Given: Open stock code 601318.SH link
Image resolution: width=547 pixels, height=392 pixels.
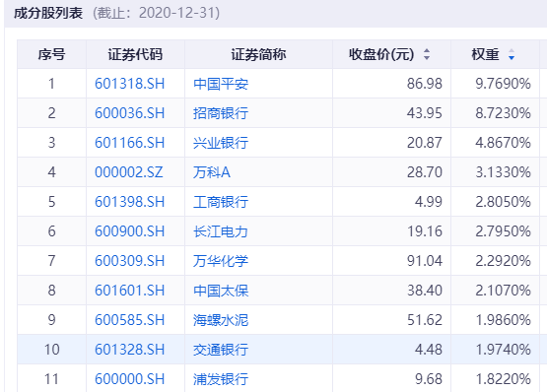Looking at the screenshot, I should coord(129,84).
